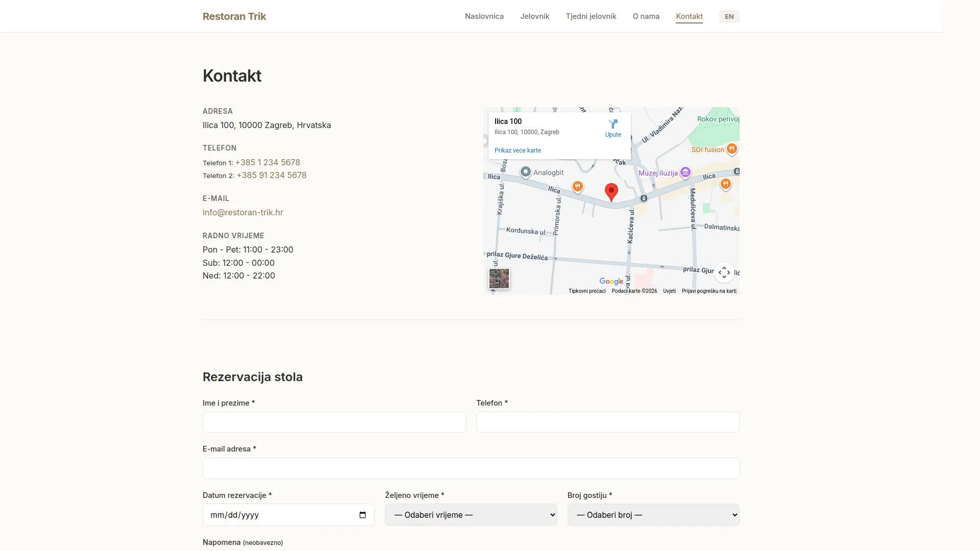
Task: Expand the Željeno vrijeme dropdown
Action: pos(470,515)
